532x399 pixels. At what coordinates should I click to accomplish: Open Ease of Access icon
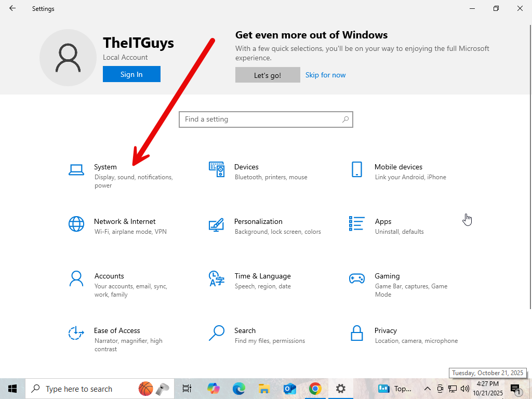[x=76, y=333]
